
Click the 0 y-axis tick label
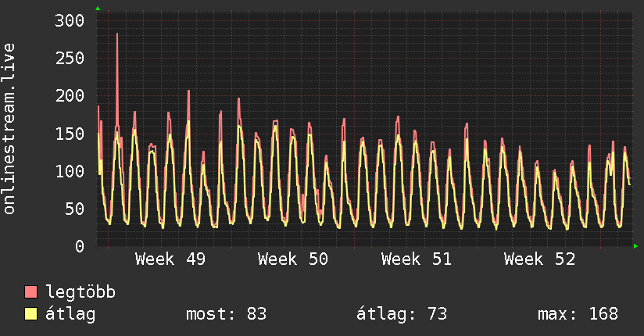coord(78,246)
